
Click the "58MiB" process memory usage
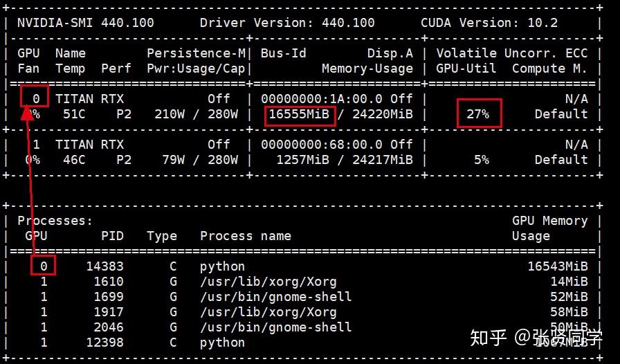(569, 312)
